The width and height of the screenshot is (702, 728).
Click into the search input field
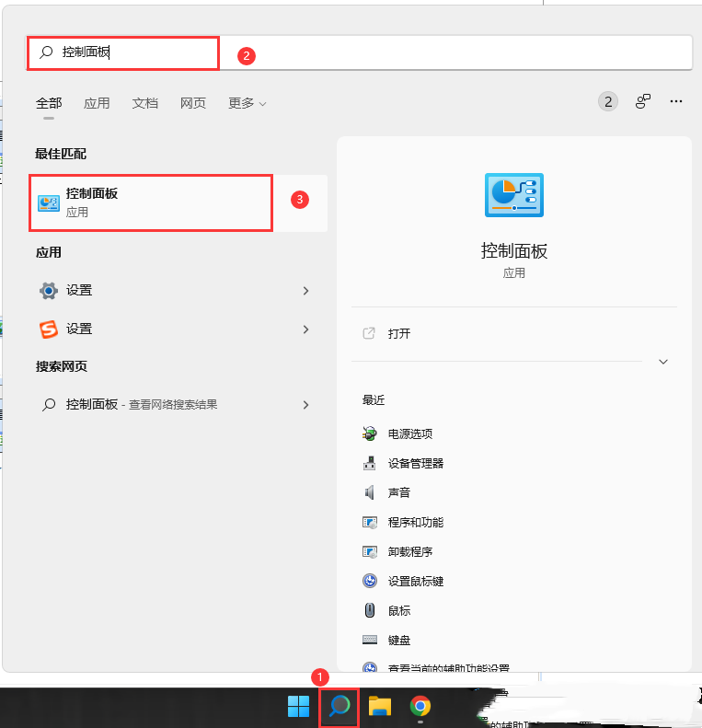click(x=368, y=52)
